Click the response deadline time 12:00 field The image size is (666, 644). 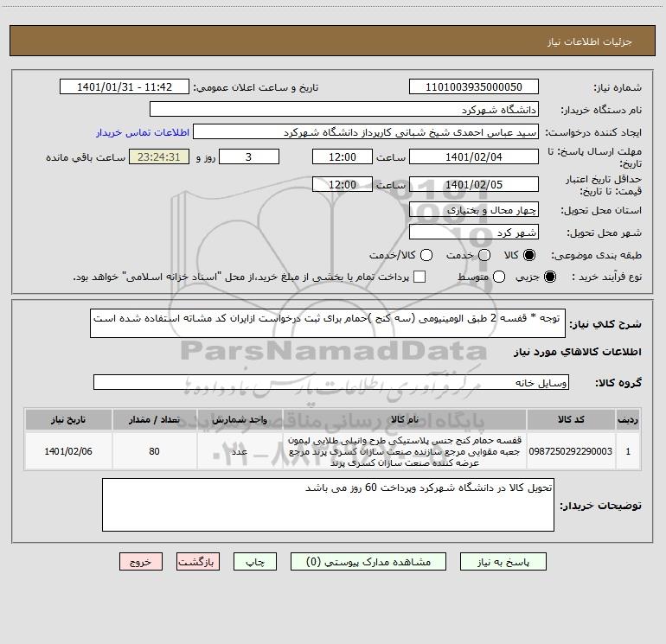(343, 156)
